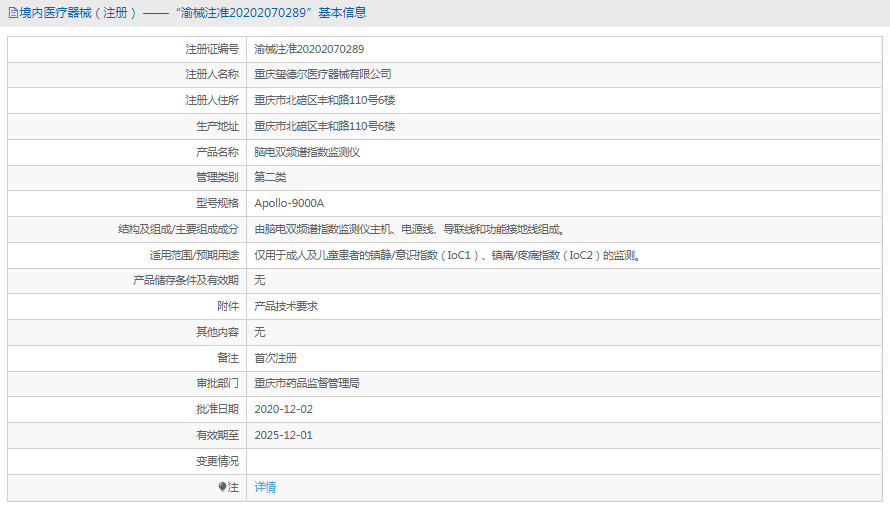Click the 批准日期 label
Image resolution: width=890 pixels, height=506 pixels.
(x=217, y=409)
